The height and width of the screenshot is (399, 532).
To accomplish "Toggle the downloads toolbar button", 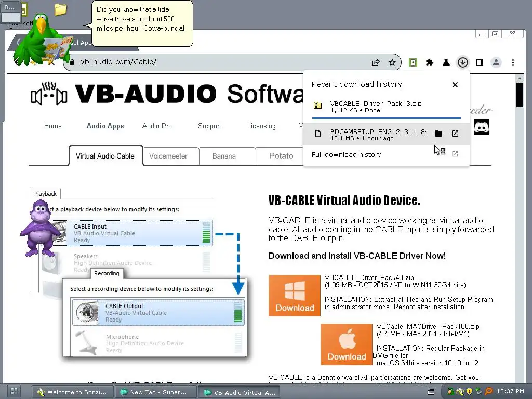I will 463,62.
